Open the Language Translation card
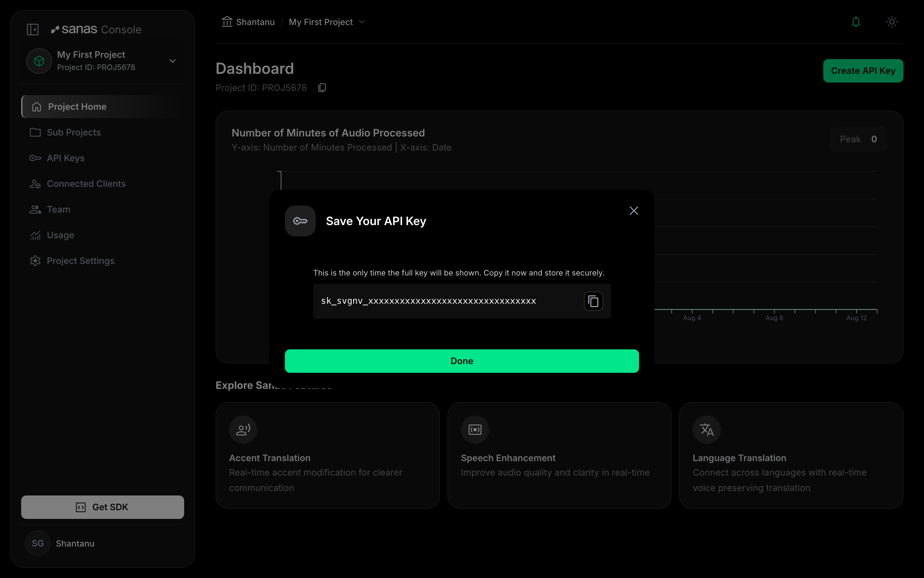The image size is (924, 578). 791,455
